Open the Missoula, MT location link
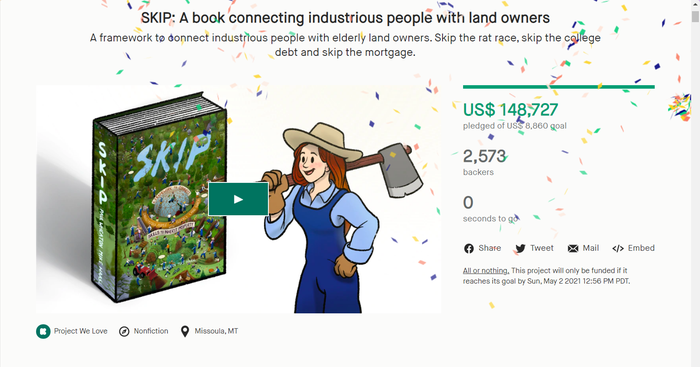 [216, 331]
